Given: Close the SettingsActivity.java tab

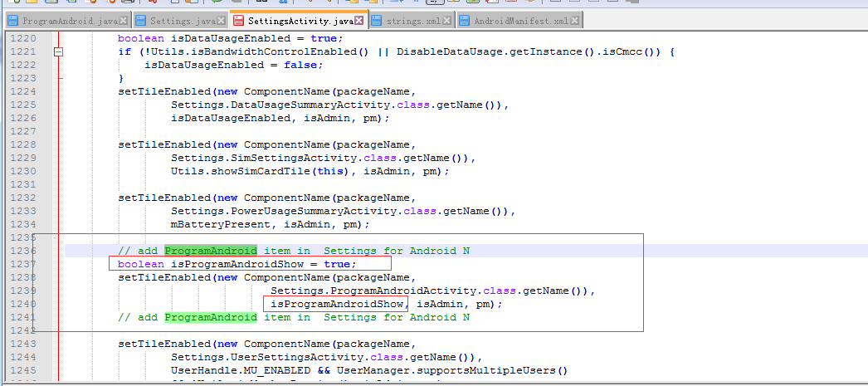Looking at the screenshot, I should 359,21.
